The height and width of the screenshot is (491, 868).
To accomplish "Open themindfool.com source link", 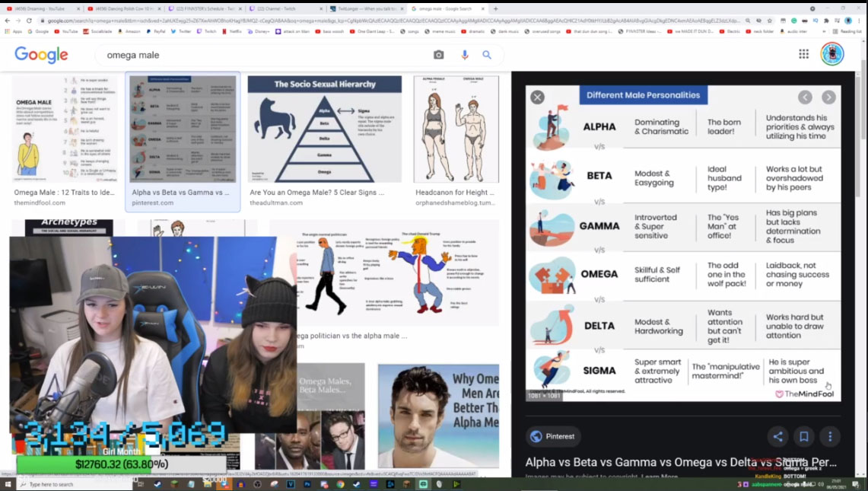I will pyautogui.click(x=40, y=202).
